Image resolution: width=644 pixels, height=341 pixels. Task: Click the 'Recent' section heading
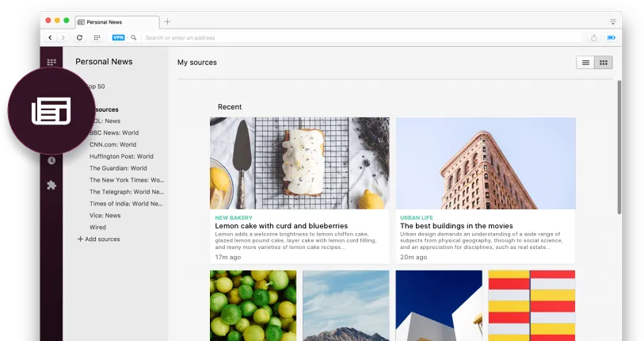pyautogui.click(x=230, y=107)
